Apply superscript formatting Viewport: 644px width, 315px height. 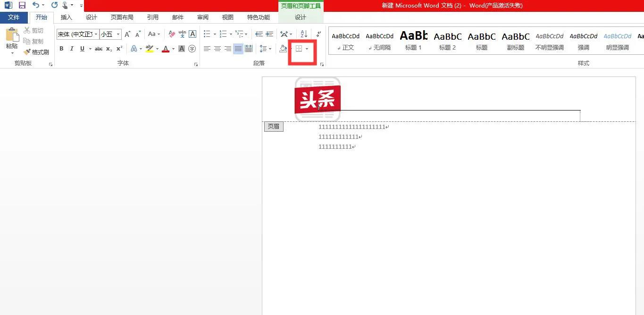click(x=119, y=48)
